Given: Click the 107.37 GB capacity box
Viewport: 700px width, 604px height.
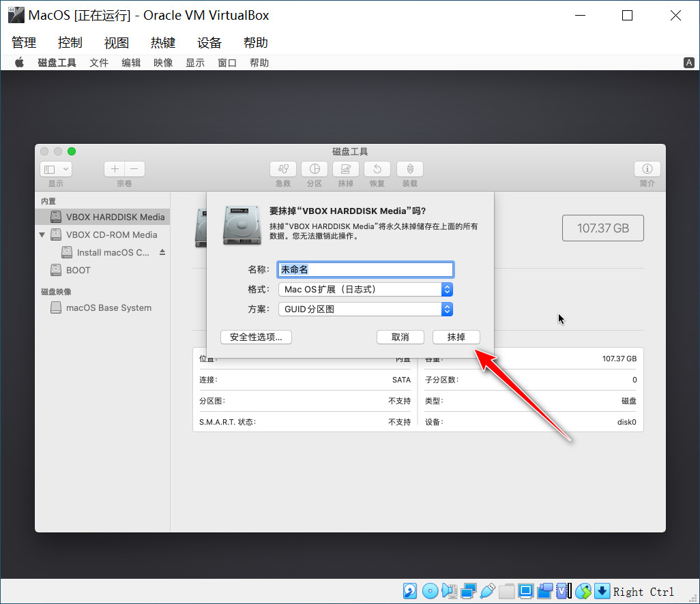Looking at the screenshot, I should (602, 228).
